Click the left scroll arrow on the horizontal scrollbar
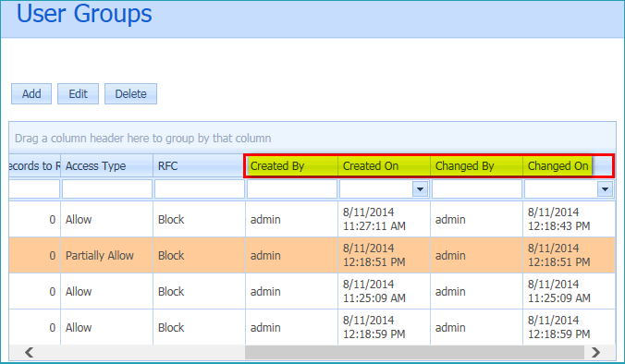This screenshot has height=364, width=625. point(29,352)
